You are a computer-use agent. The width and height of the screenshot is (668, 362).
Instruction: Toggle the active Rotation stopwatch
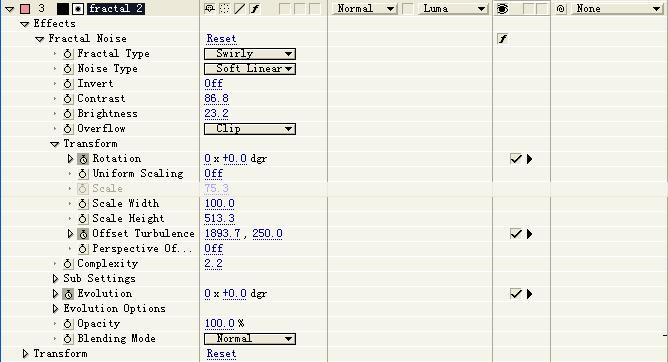coord(83,159)
